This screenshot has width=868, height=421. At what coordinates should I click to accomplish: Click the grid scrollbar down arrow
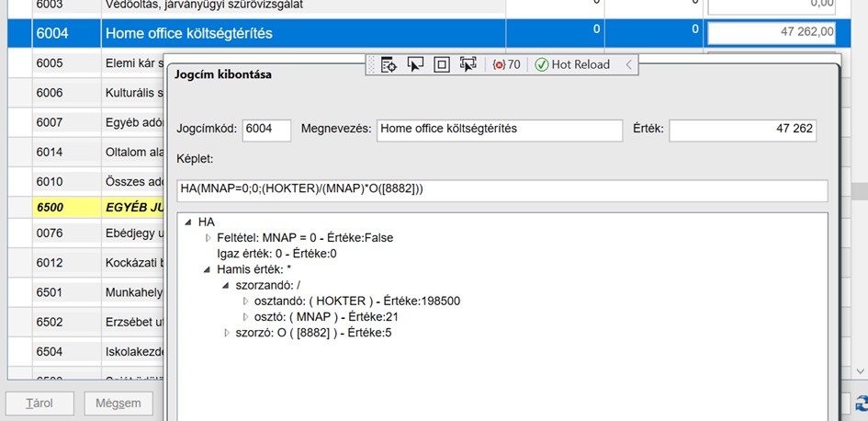coord(860,370)
